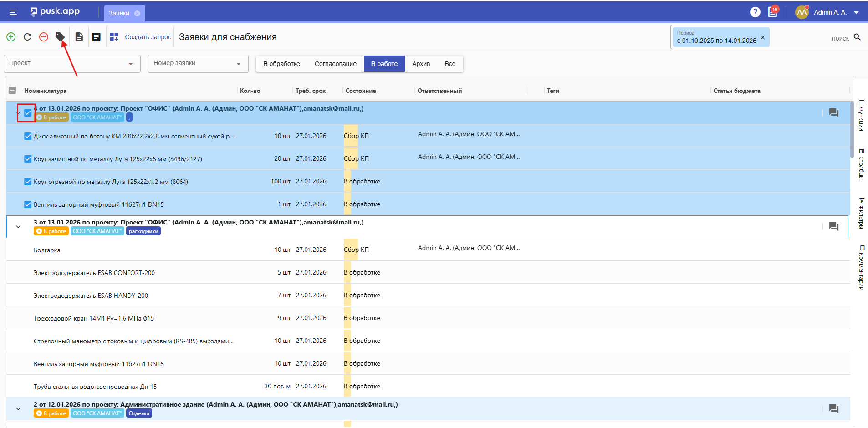868x428 pixels.
Task: Uncheck the Диск алмазный по бетону row
Action: coord(28,136)
